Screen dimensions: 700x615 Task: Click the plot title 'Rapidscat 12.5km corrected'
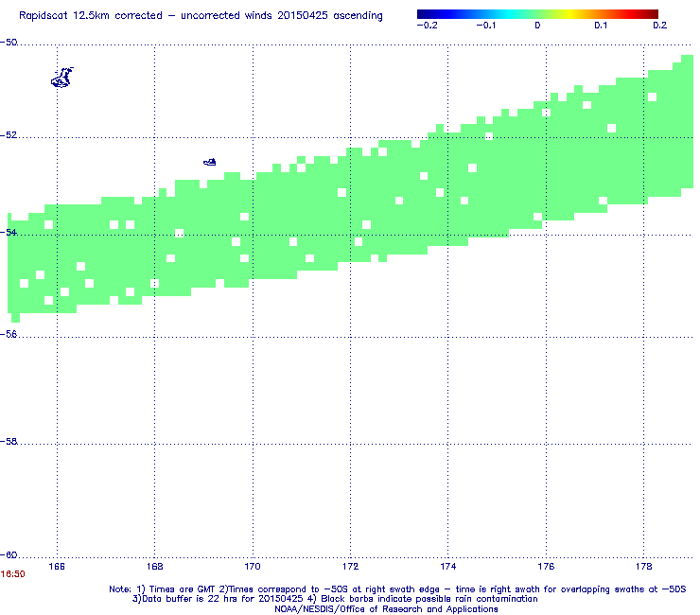(201, 16)
